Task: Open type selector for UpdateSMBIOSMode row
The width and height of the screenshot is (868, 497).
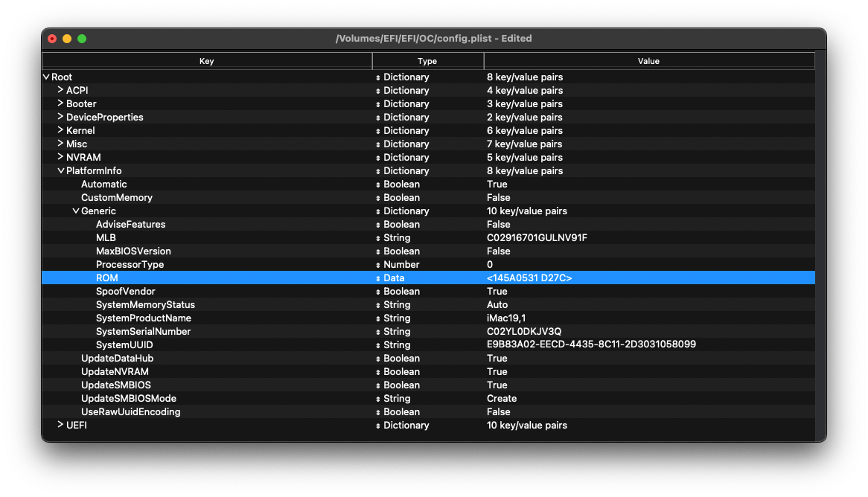Action: 378,399
